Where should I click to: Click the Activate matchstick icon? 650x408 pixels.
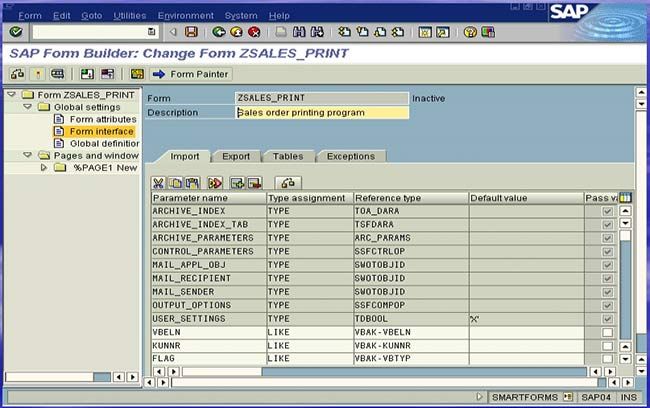pos(38,74)
